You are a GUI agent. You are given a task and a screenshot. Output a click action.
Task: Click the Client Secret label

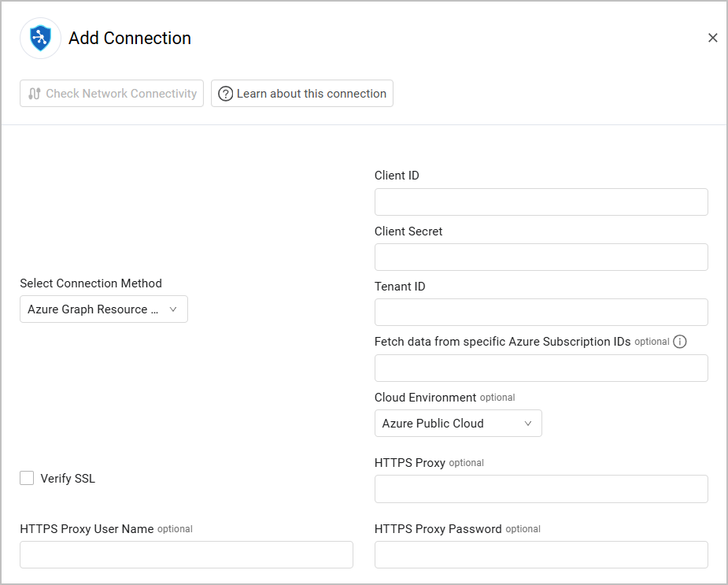click(x=408, y=231)
